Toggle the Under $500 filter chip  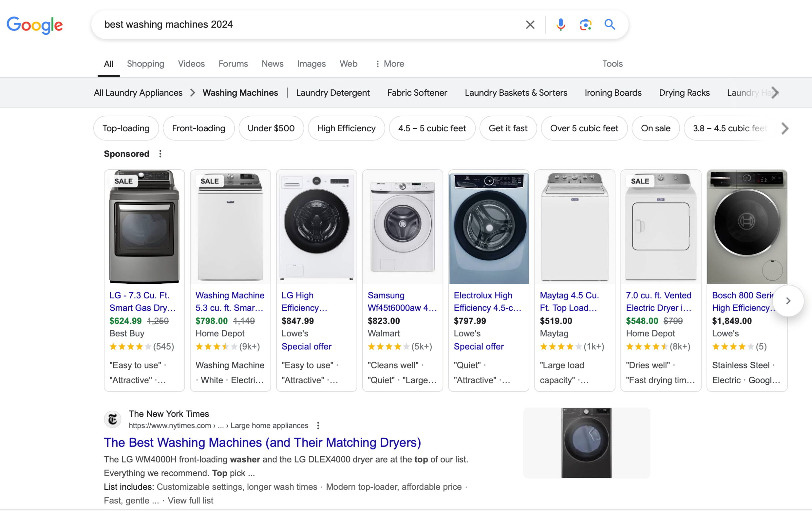point(271,128)
